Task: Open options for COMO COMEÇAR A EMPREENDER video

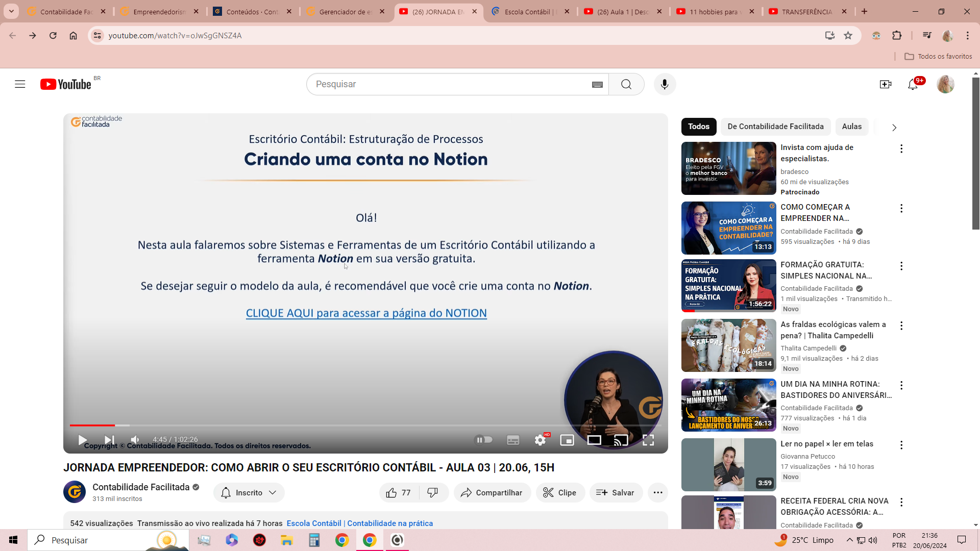Action: tap(901, 208)
